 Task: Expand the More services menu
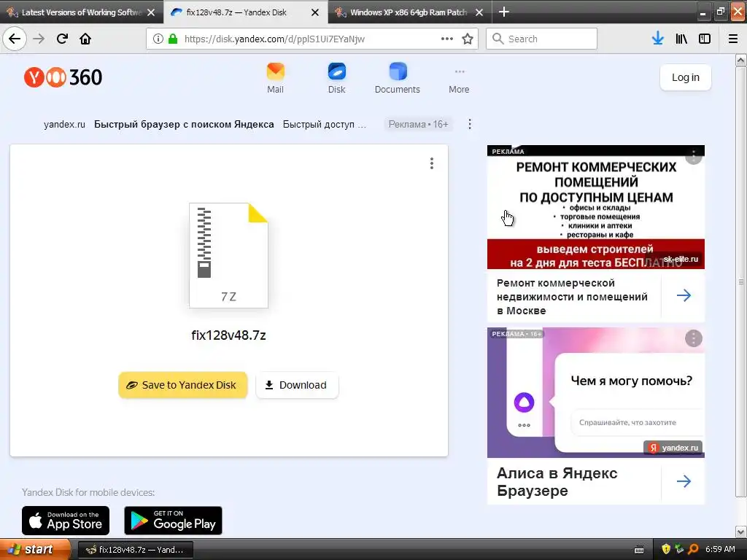tap(459, 80)
